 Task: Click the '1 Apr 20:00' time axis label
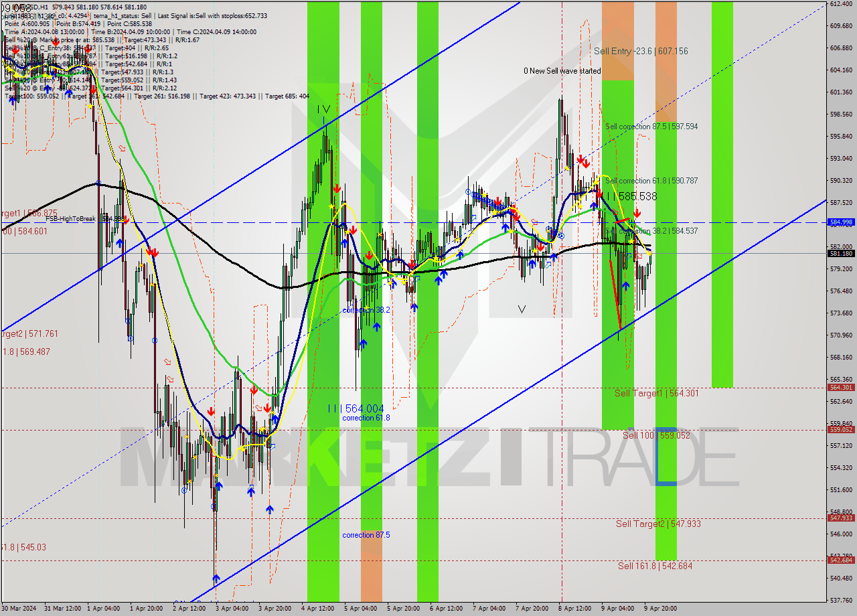click(x=147, y=609)
